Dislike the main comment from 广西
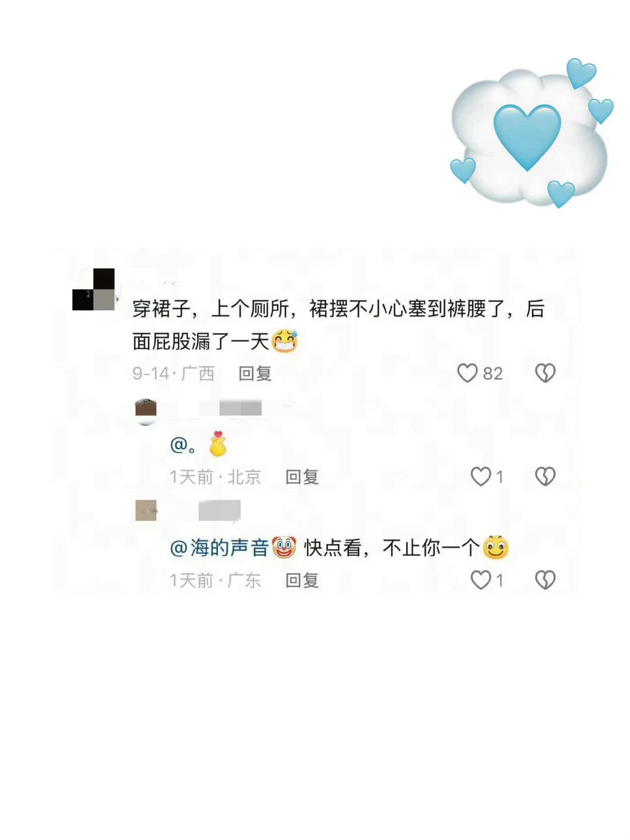This screenshot has width=630, height=840. coord(545,373)
